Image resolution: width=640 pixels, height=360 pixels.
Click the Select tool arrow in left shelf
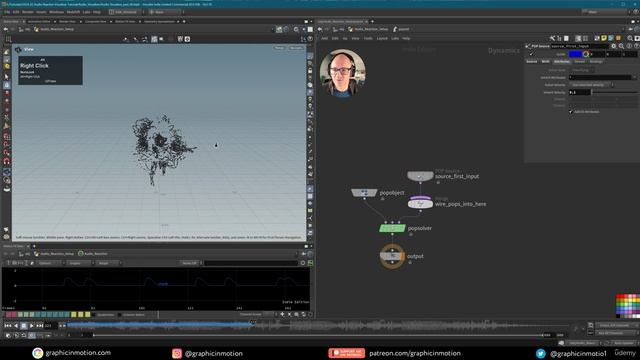tap(7, 76)
